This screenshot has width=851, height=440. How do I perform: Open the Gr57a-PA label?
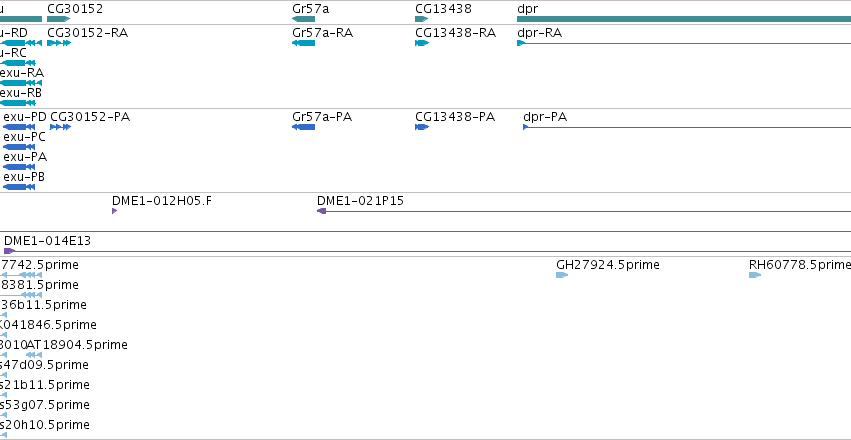322,117
